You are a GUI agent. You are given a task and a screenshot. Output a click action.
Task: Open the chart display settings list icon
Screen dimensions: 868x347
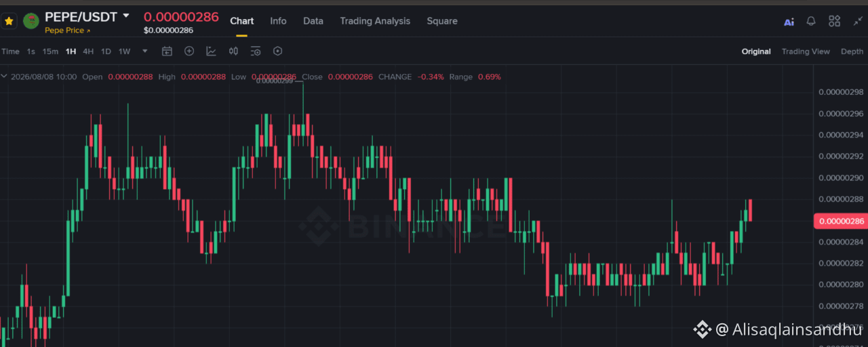point(256,52)
